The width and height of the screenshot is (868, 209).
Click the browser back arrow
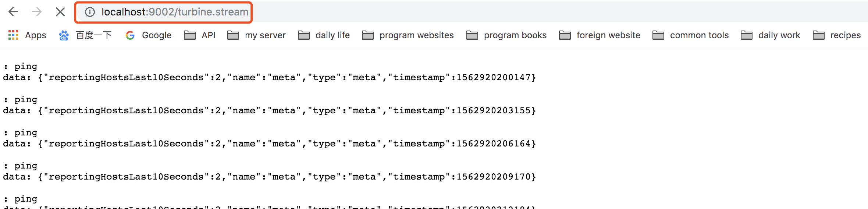13,12
